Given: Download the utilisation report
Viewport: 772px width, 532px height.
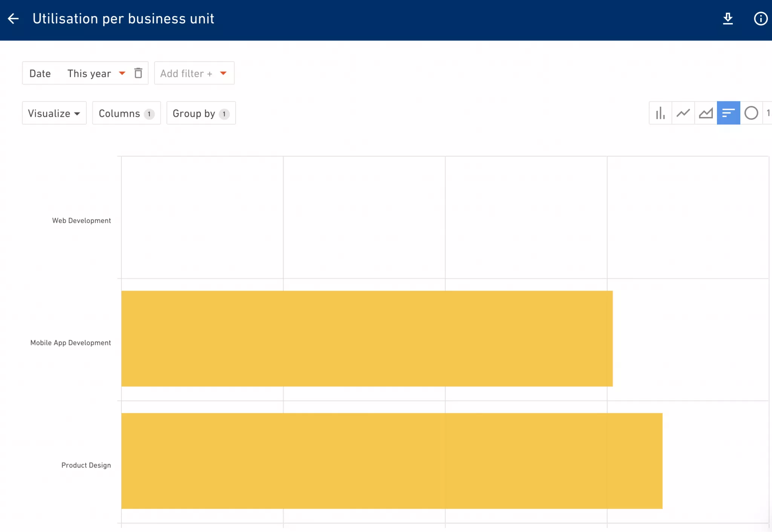Looking at the screenshot, I should (728, 18).
